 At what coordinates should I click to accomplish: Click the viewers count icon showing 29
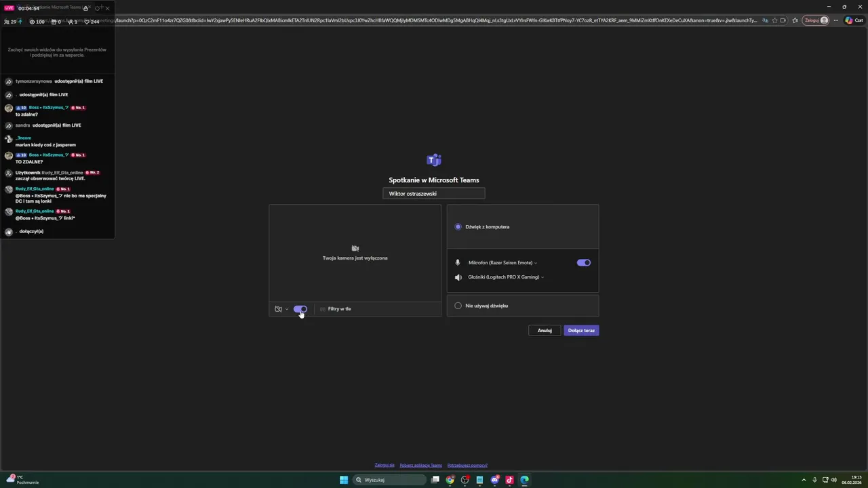point(7,22)
